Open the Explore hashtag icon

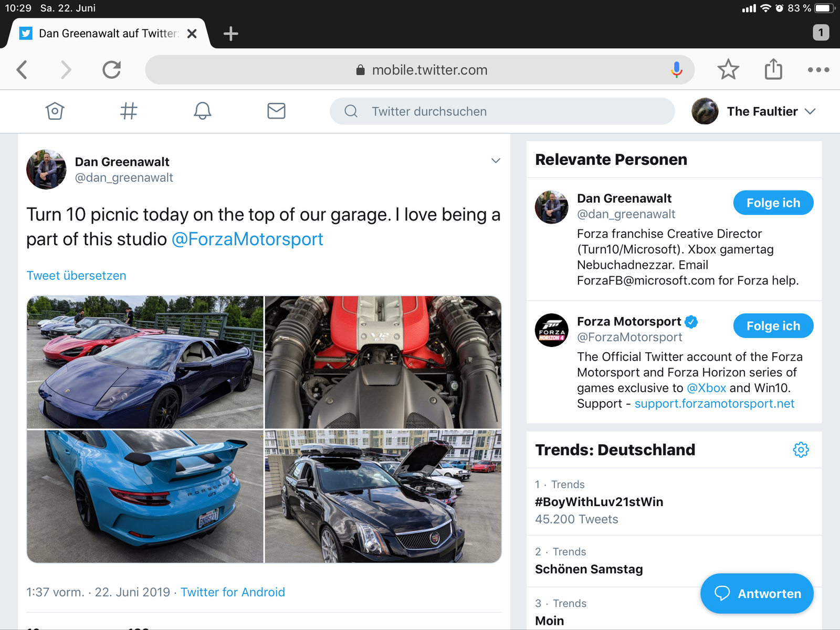(129, 111)
